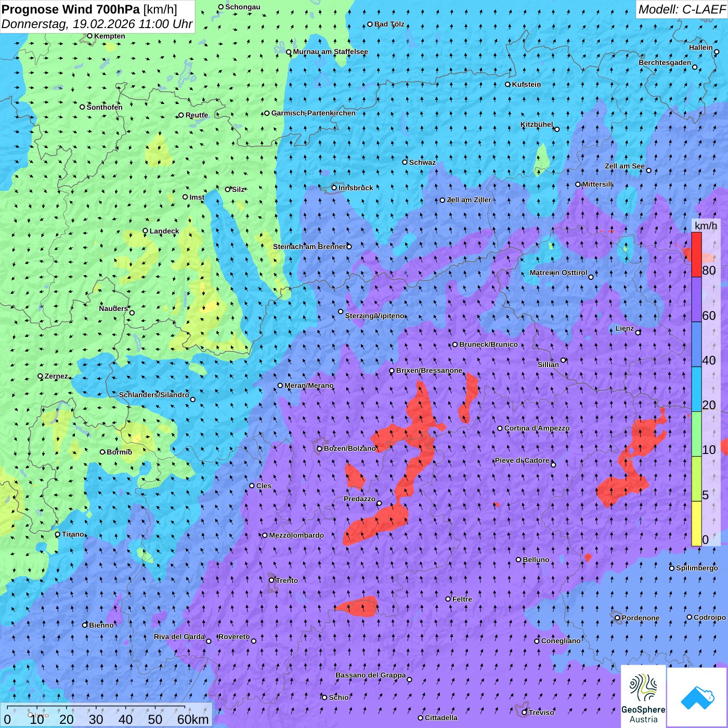Click the red 80 km/h legend swatch
Image resolution: width=728 pixels, height=728 pixels.
696,254
